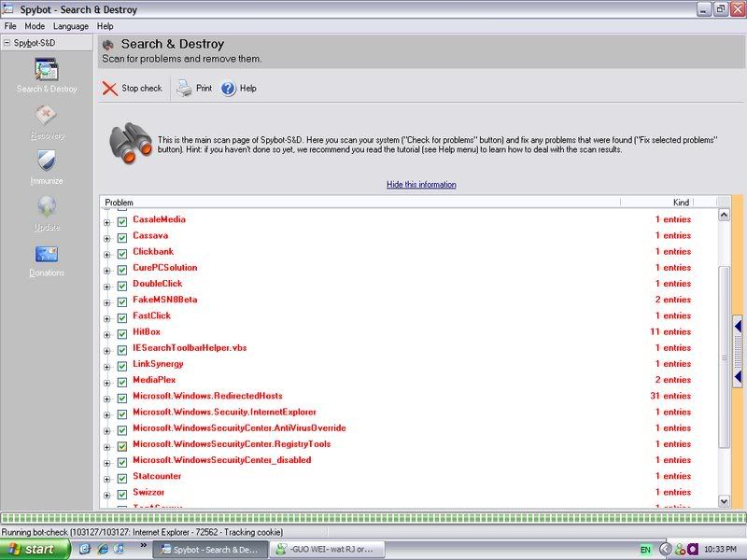Image resolution: width=747 pixels, height=560 pixels.
Task: Click the Hide this information link
Action: [x=421, y=185]
